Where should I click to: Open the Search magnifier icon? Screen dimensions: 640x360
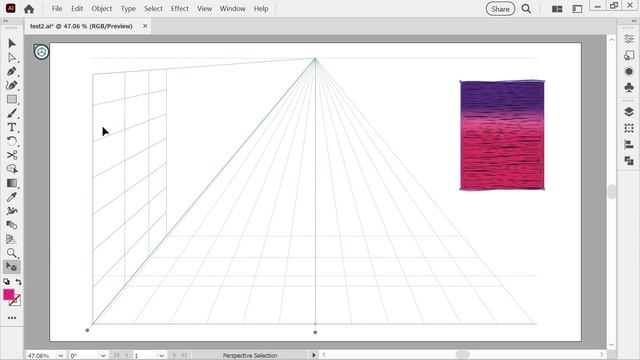coord(526,9)
